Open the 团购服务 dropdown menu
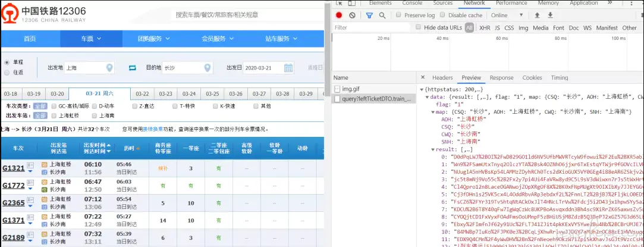This screenshot has width=644, height=247. click(153, 39)
